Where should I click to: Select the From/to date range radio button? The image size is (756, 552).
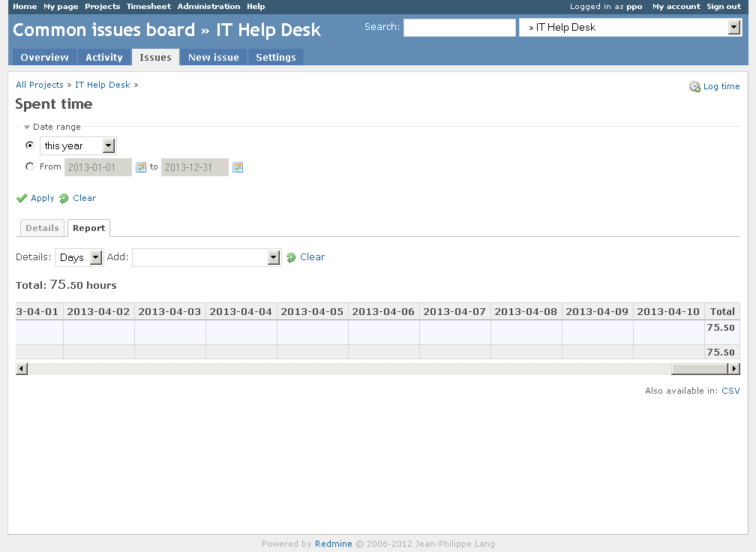pyautogui.click(x=29, y=166)
